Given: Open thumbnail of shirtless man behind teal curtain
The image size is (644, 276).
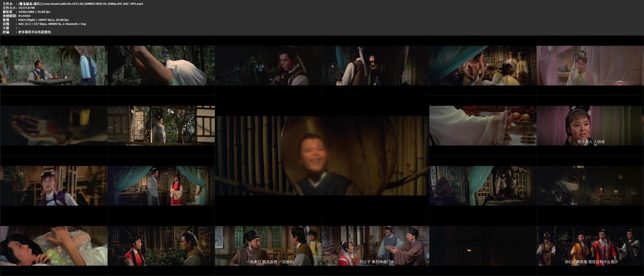Looking at the screenshot, I should click(483, 65).
